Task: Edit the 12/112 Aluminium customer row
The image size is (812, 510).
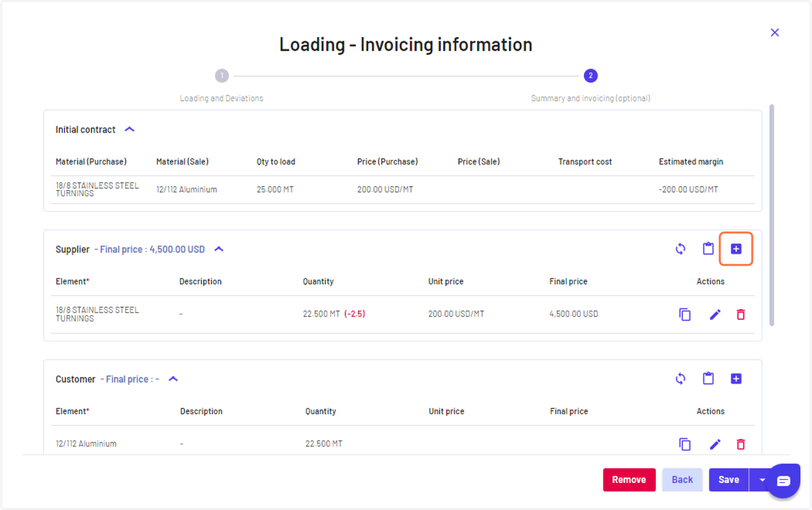Action: coord(715,444)
